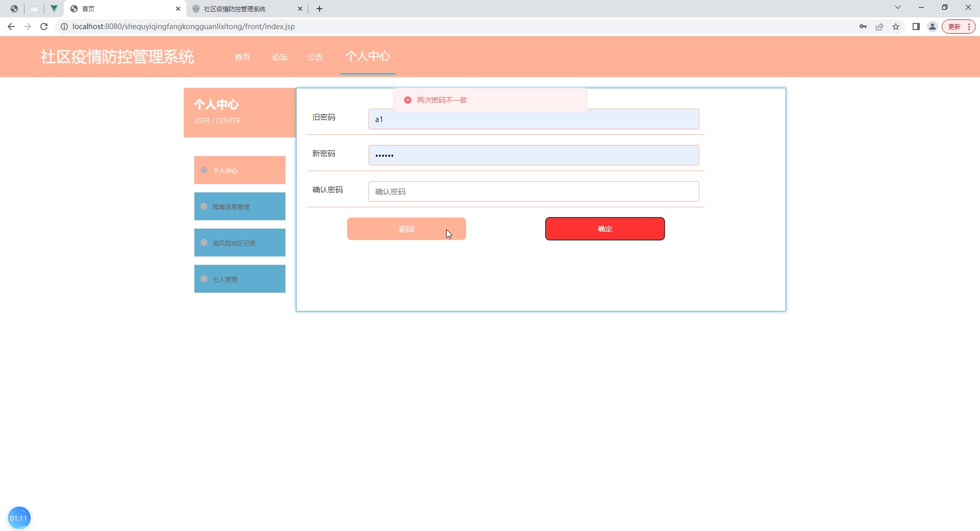Select 高风险地区记录 in sidebar
Image resolution: width=980 pixels, height=531 pixels.
click(240, 243)
